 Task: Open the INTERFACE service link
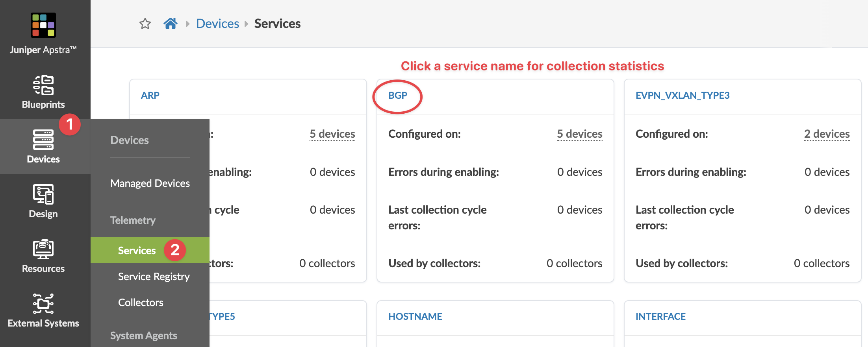click(x=660, y=317)
